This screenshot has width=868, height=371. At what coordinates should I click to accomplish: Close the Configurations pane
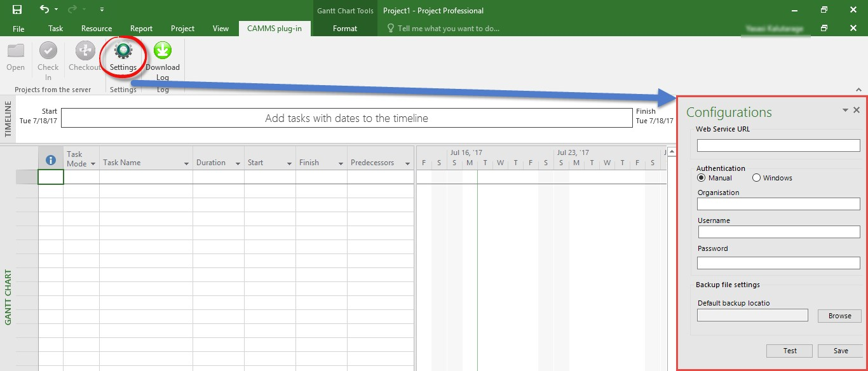(x=857, y=110)
